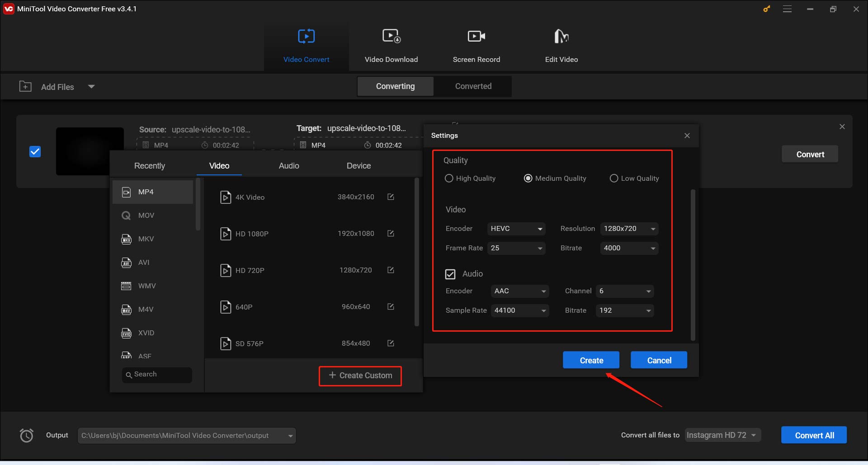Screen dimensions: 868x465
Task: Remove the file from the converting list
Action: pos(842,127)
